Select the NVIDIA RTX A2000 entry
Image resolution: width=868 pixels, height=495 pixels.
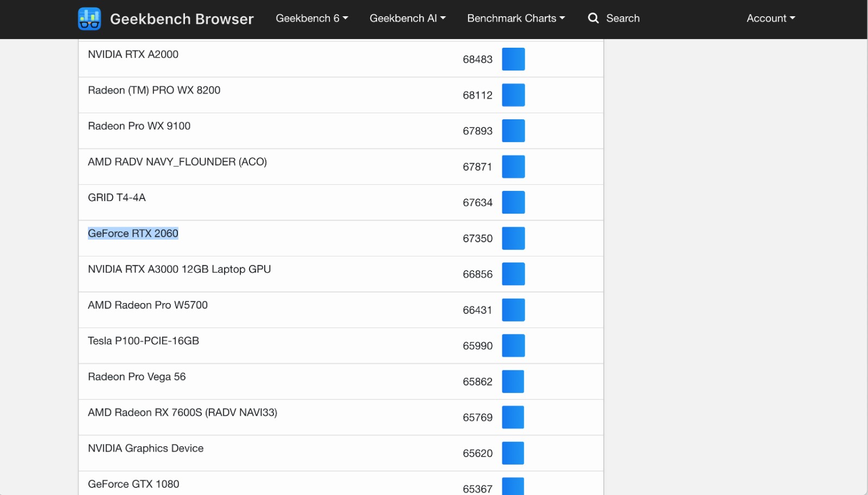(x=133, y=54)
